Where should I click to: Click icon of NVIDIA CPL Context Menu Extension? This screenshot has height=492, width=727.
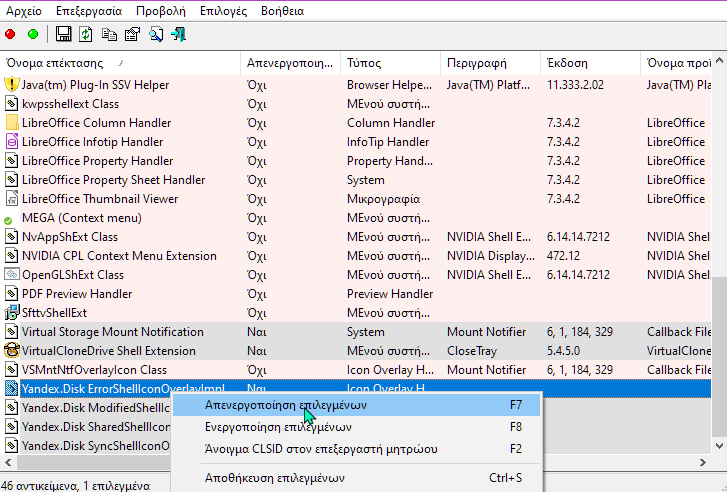(12, 256)
